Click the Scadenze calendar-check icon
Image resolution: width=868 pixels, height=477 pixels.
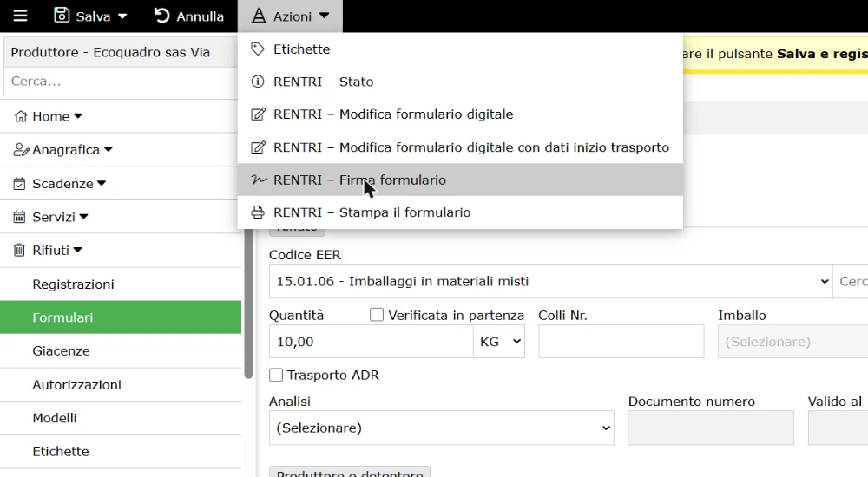[x=19, y=184]
